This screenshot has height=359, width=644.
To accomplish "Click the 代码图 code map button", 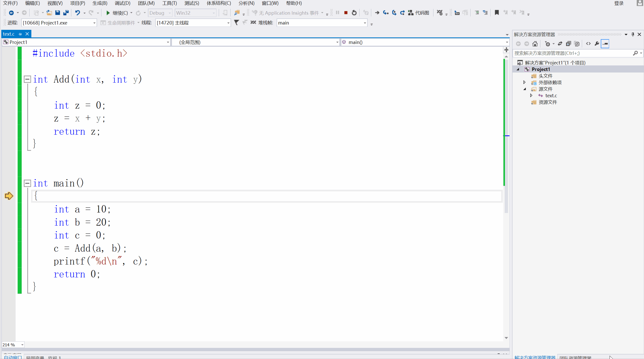I will pos(419,13).
